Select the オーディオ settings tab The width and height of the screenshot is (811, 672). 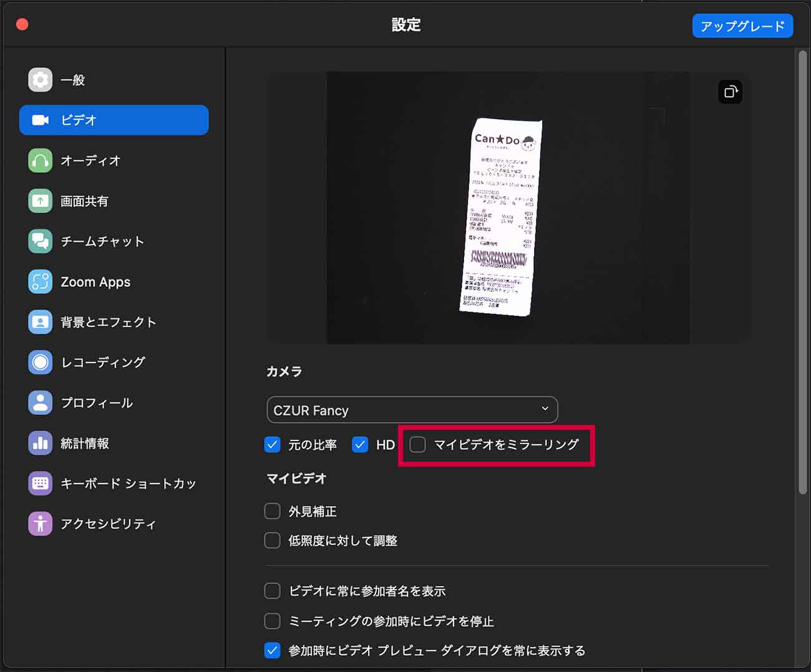click(x=114, y=160)
